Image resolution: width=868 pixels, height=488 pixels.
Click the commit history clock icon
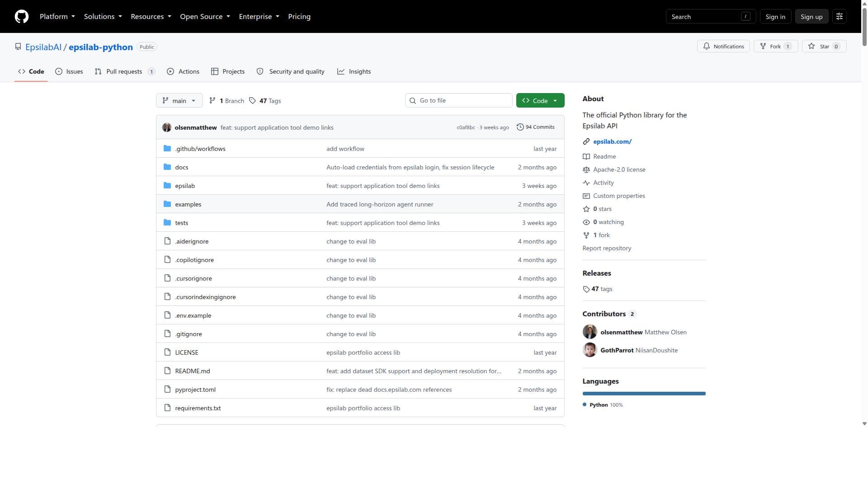[x=520, y=127]
